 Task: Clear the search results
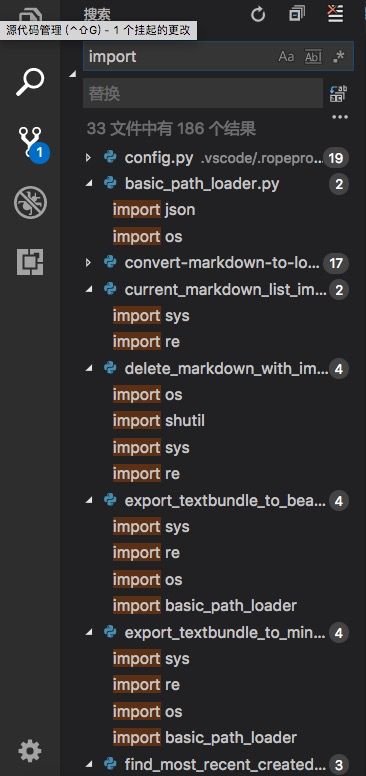tap(336, 14)
